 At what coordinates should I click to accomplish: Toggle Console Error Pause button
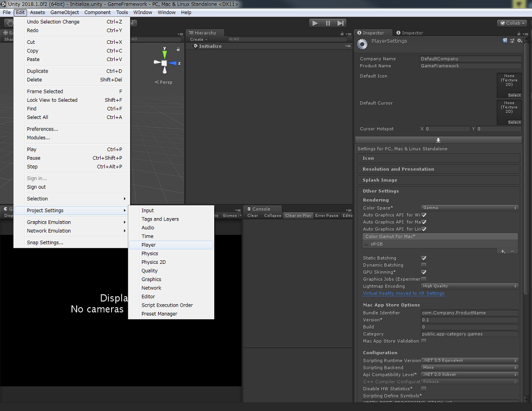[327, 215]
